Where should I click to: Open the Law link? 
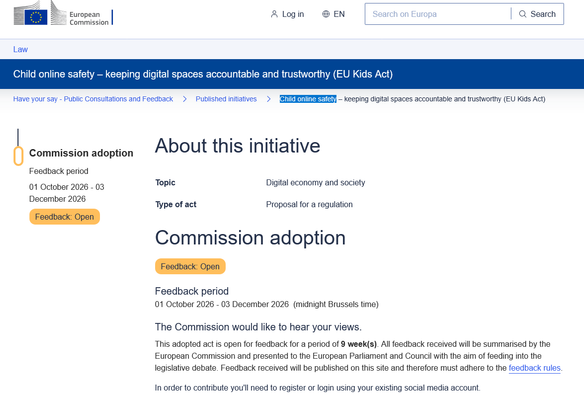[20, 50]
